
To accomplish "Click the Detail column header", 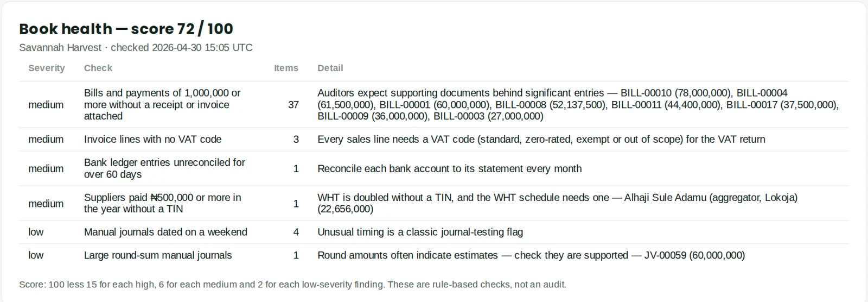I will click(330, 68).
